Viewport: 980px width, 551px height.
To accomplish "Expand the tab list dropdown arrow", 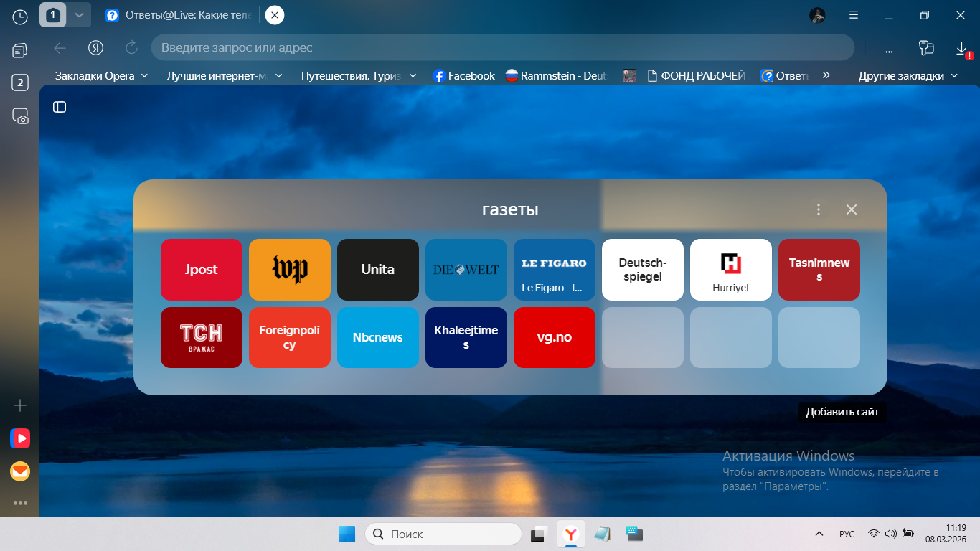I will click(x=79, y=15).
